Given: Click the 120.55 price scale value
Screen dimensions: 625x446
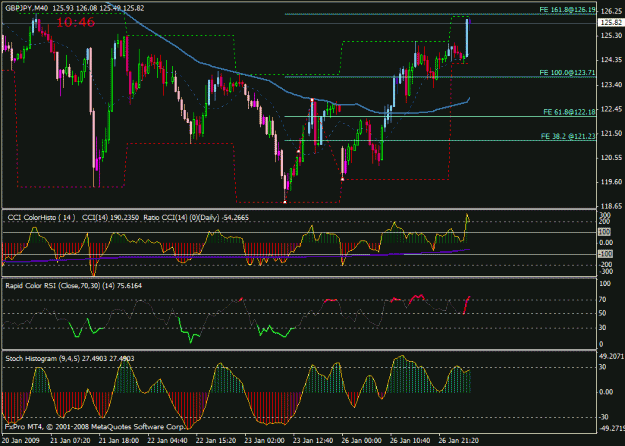Looking at the screenshot, I should pyautogui.click(x=611, y=158).
